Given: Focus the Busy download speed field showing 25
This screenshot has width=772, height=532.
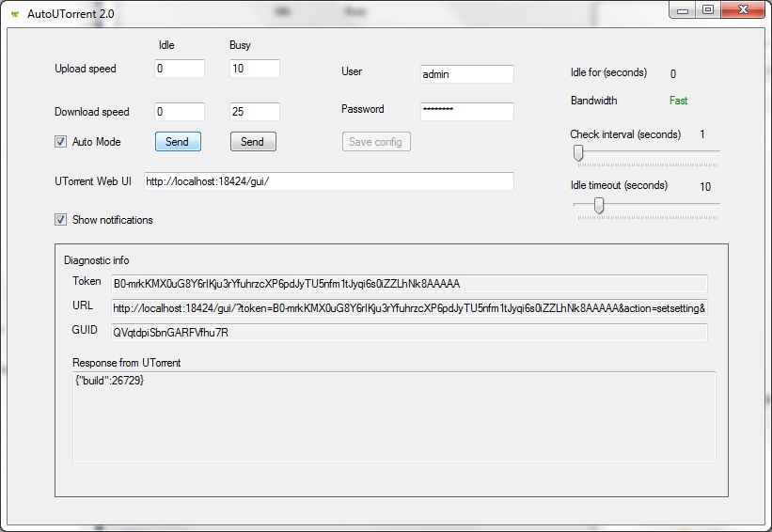Looking at the screenshot, I should tap(255, 112).
